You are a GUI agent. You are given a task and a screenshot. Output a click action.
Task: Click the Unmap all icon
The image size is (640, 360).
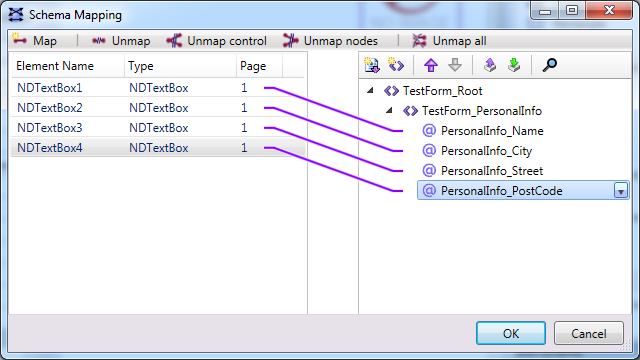(419, 41)
